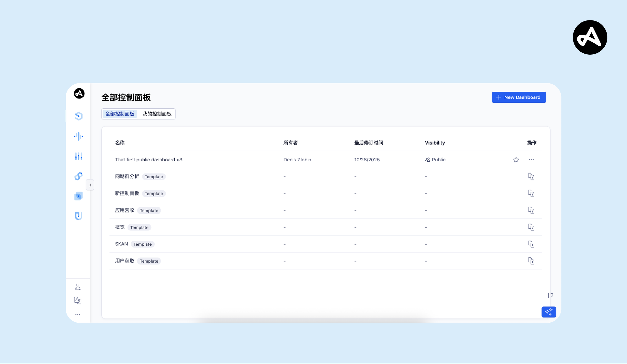Click the New Dashboard button
Screen dimensions: 627x364
519,97
